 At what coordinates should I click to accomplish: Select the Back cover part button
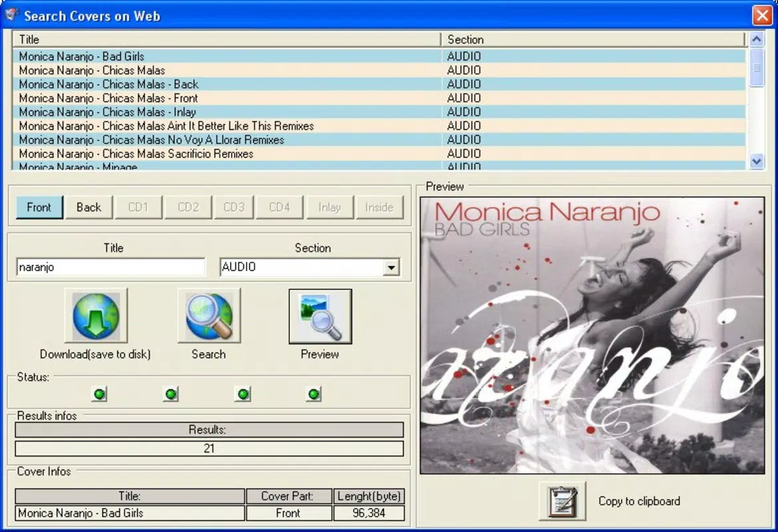click(x=89, y=207)
